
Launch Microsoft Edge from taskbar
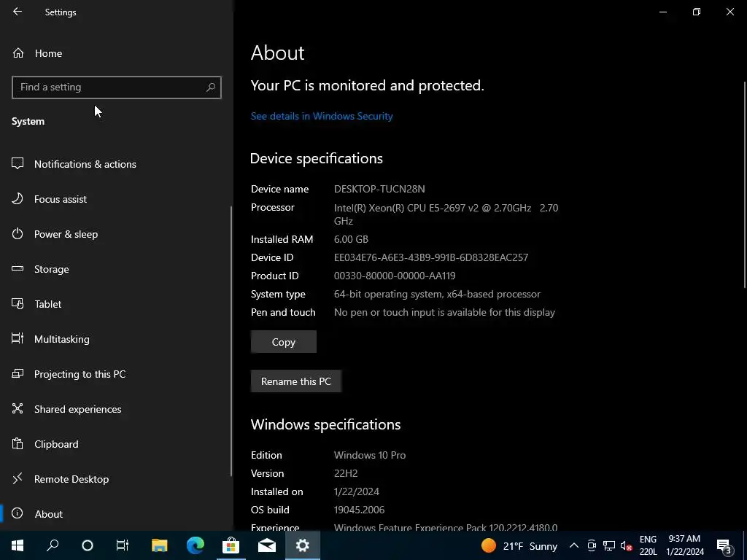(x=196, y=545)
